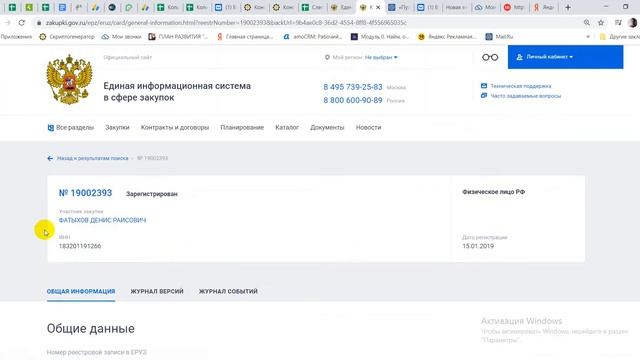This screenshot has height=360, width=640.
Task: Open the Документы menu item
Action: click(x=327, y=128)
